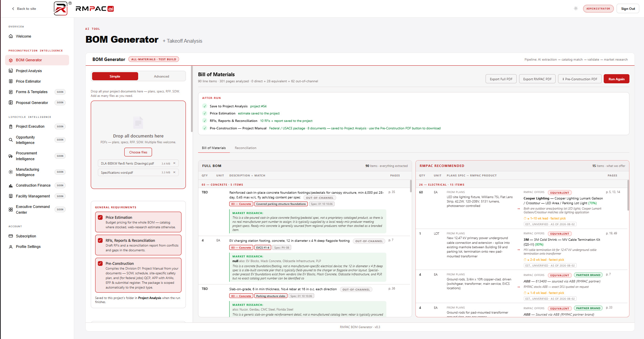This screenshot has height=339, width=644.
Task: Open the project #54 link
Action: pyautogui.click(x=258, y=106)
